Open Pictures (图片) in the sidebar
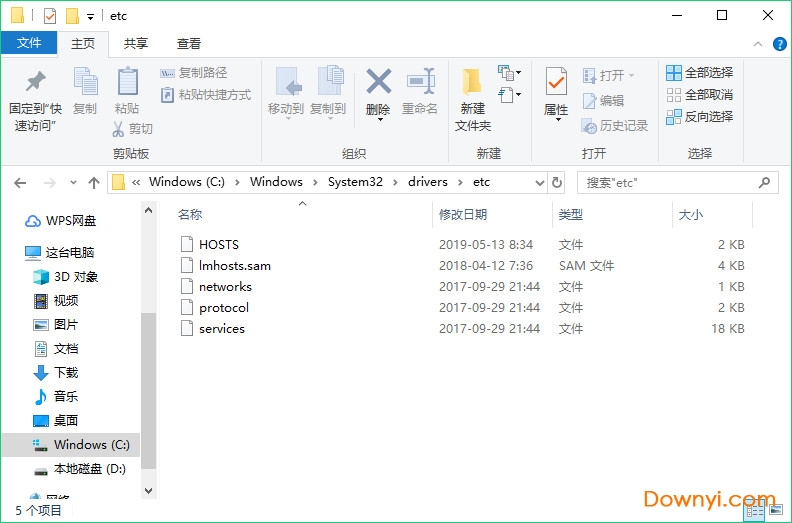Viewport: 792px width, 523px height. click(x=56, y=324)
